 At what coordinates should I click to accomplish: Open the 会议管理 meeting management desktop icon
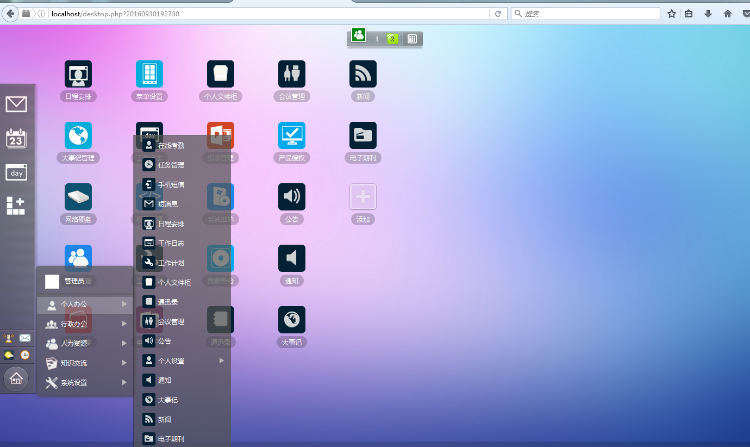(291, 74)
